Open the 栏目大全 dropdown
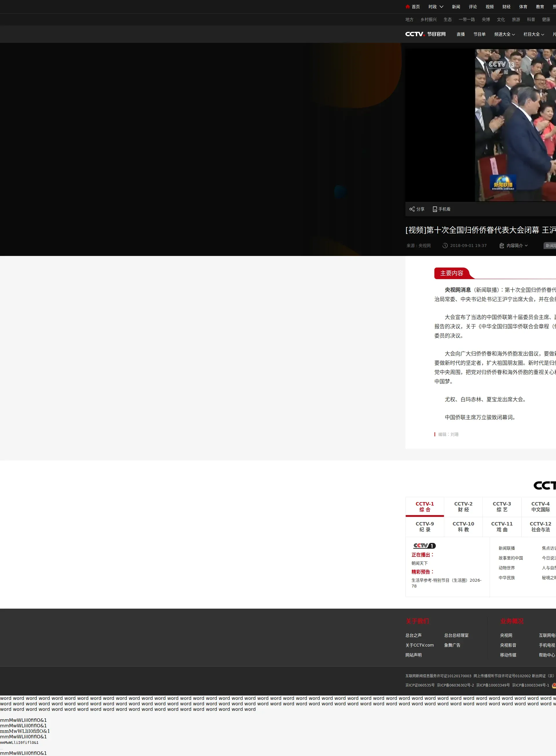556x756 pixels. [533, 34]
